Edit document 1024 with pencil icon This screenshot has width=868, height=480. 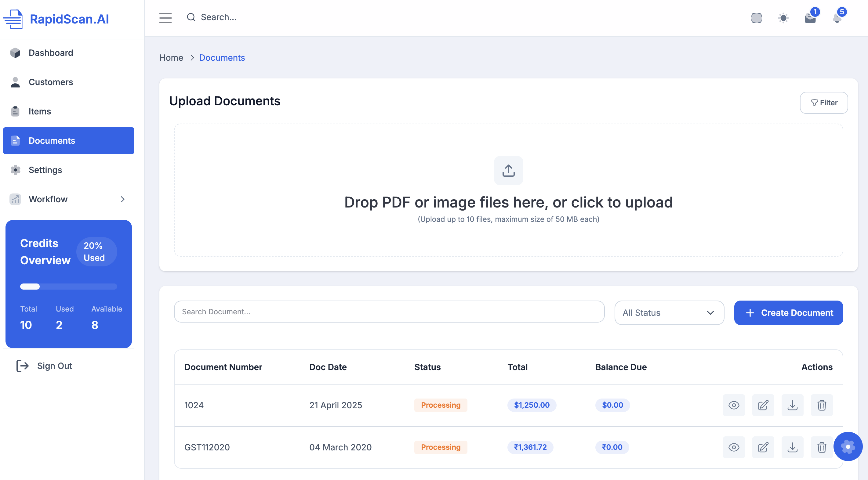tap(763, 405)
